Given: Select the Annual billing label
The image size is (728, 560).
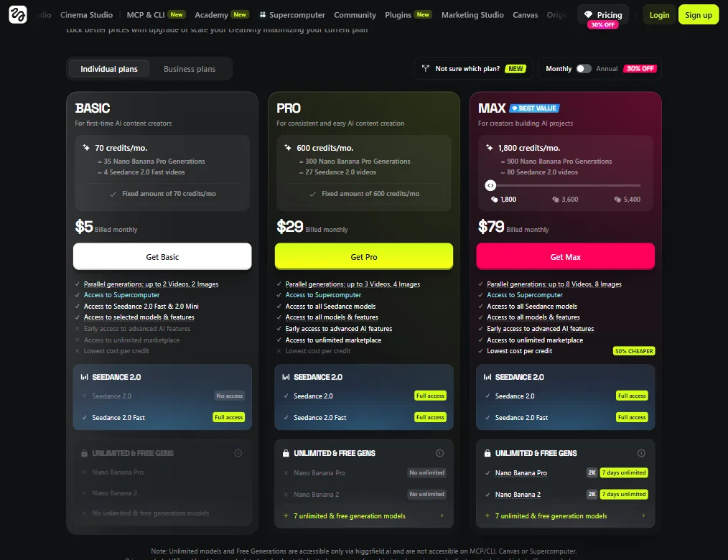Looking at the screenshot, I should tap(607, 69).
